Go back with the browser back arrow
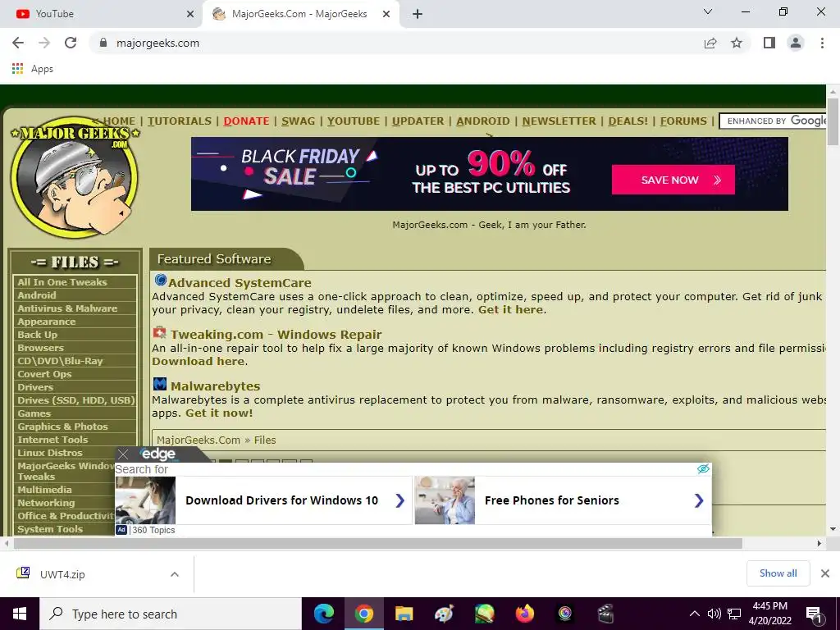This screenshot has width=840, height=630. pyautogui.click(x=18, y=43)
